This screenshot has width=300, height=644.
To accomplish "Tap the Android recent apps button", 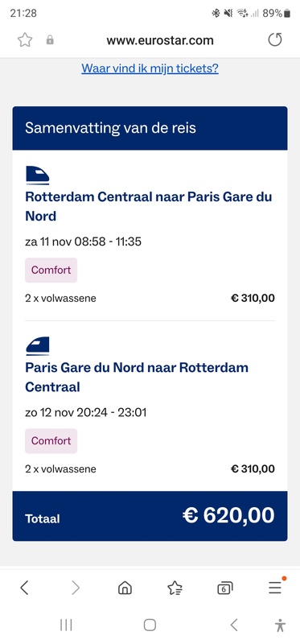I will coord(66,625).
